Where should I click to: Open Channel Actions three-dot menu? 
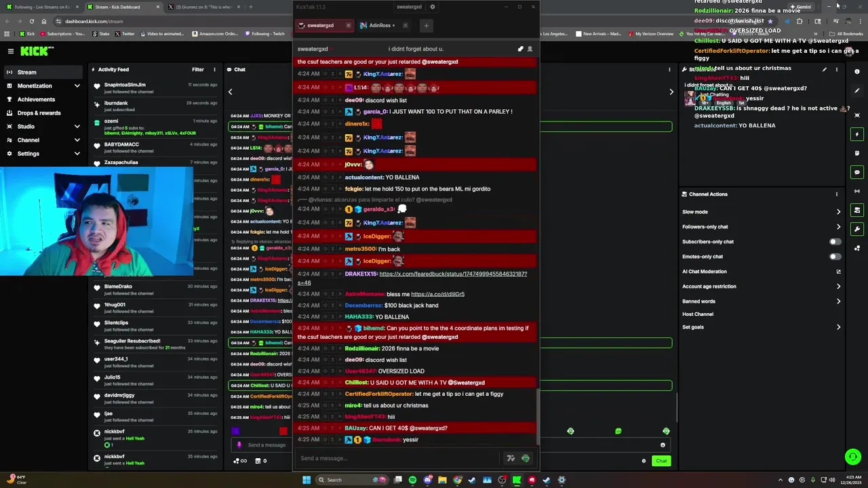(x=837, y=194)
